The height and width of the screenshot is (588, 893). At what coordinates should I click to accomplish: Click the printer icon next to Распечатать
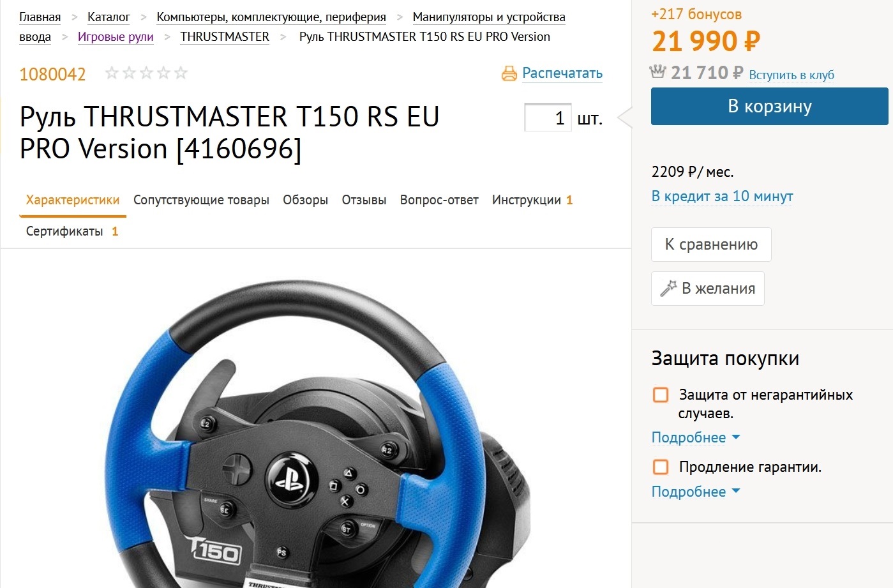click(x=509, y=73)
